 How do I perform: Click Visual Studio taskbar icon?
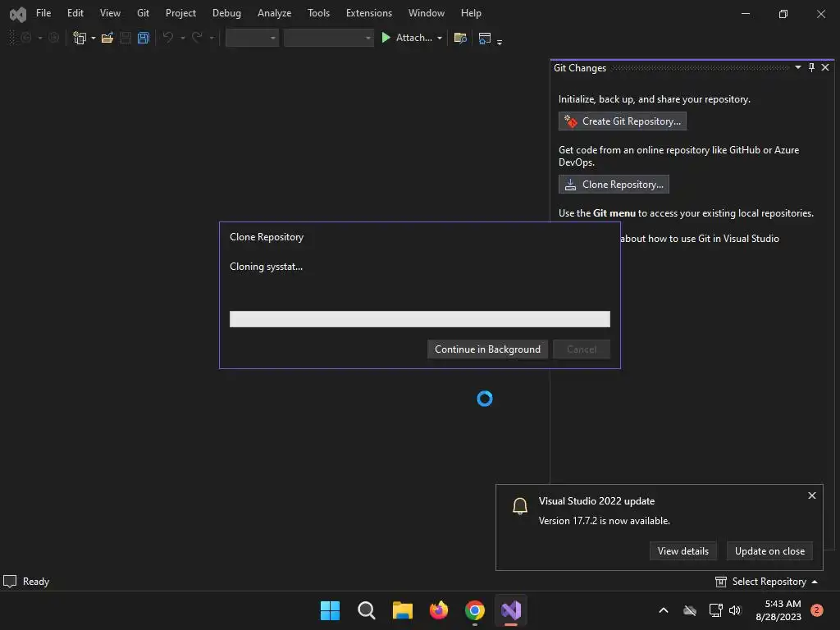511,610
